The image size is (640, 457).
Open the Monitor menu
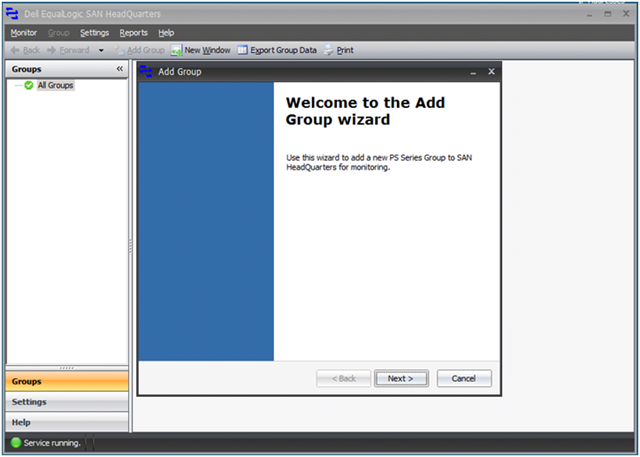[24, 33]
